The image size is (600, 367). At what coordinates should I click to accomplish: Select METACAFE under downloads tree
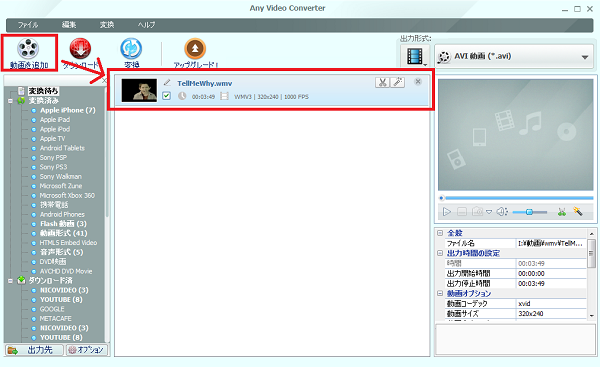(x=56, y=318)
